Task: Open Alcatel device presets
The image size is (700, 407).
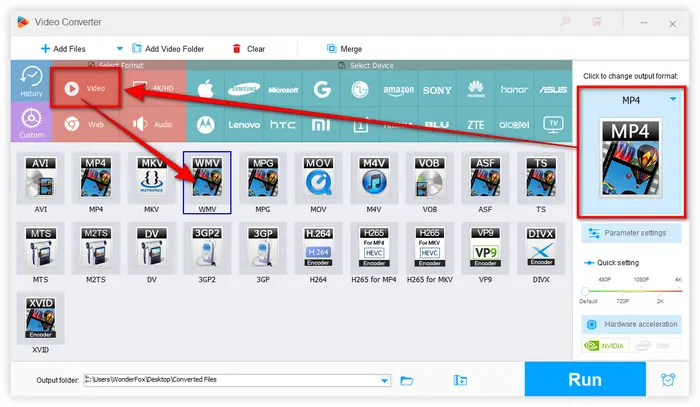Action: [x=514, y=125]
